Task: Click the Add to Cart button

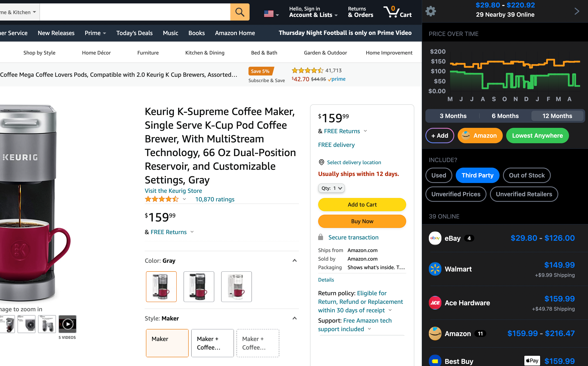Action: click(x=362, y=205)
